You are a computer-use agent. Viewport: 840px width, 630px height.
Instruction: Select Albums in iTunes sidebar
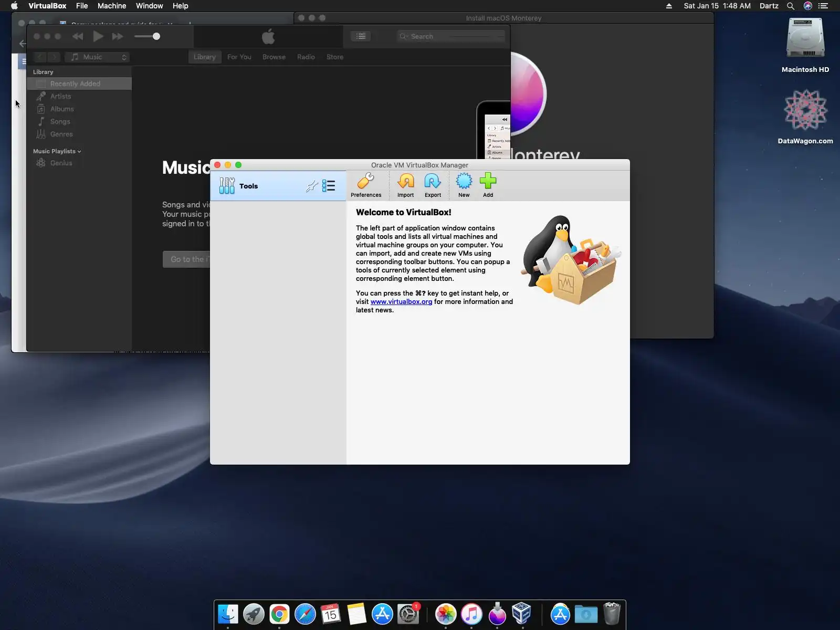click(79, 109)
